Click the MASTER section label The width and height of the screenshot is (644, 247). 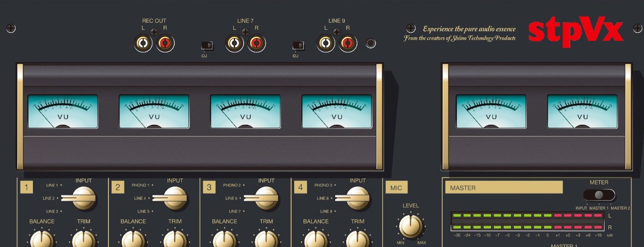504,187
